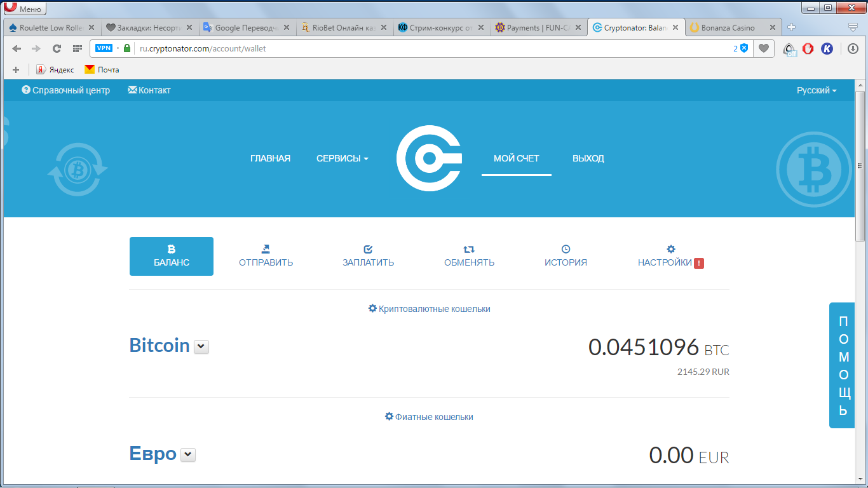Select the БАЛАНС tab
Viewport: 868px width, 488px height.
coord(172,257)
